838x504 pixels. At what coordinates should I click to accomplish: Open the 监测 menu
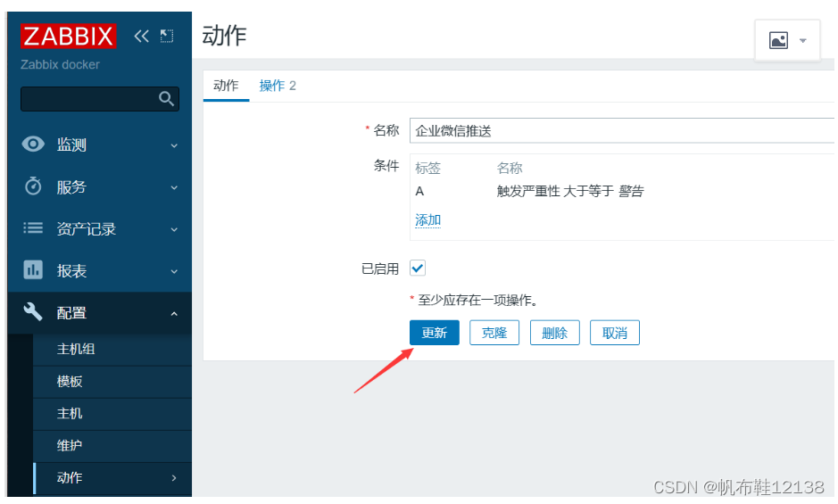pos(100,145)
